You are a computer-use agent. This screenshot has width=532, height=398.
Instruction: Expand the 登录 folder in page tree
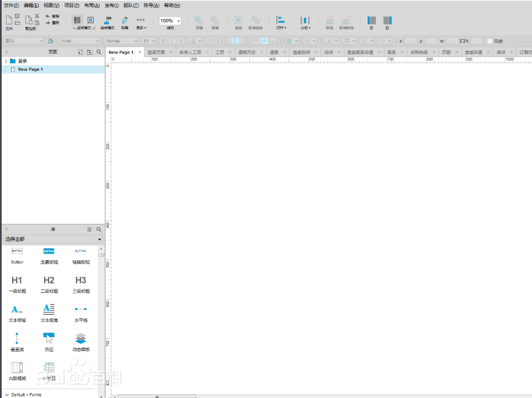(6, 61)
